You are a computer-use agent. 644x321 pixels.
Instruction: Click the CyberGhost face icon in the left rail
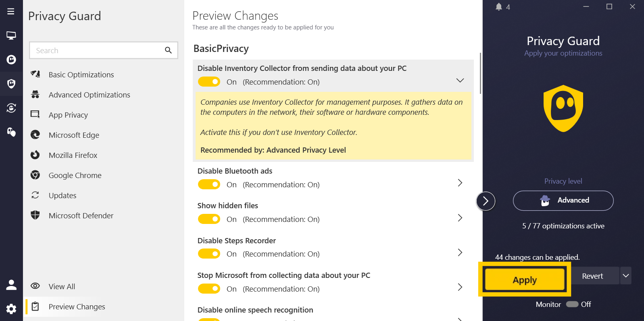[11, 60]
